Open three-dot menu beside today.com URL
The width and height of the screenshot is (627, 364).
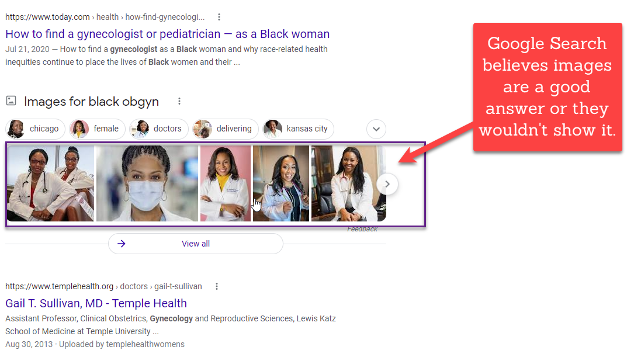(219, 17)
